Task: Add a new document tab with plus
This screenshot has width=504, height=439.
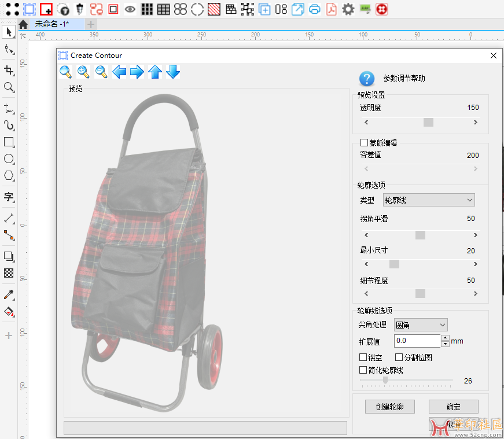Action: coord(91,24)
